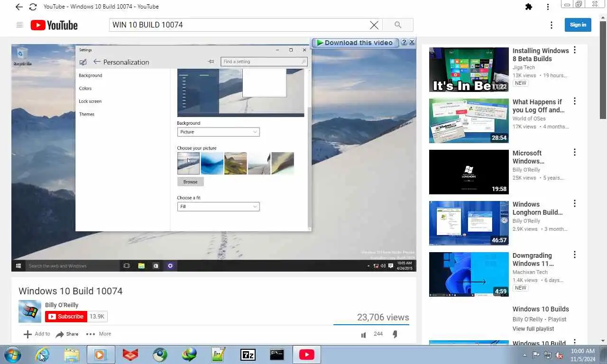Click Download this video button

[354, 43]
